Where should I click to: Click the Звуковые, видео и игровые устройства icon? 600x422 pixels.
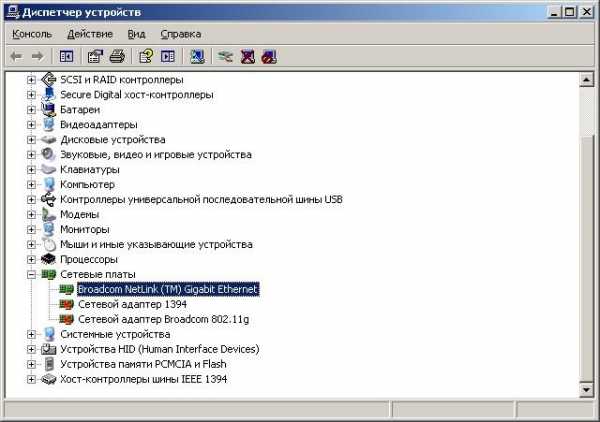pyautogui.click(x=49, y=155)
